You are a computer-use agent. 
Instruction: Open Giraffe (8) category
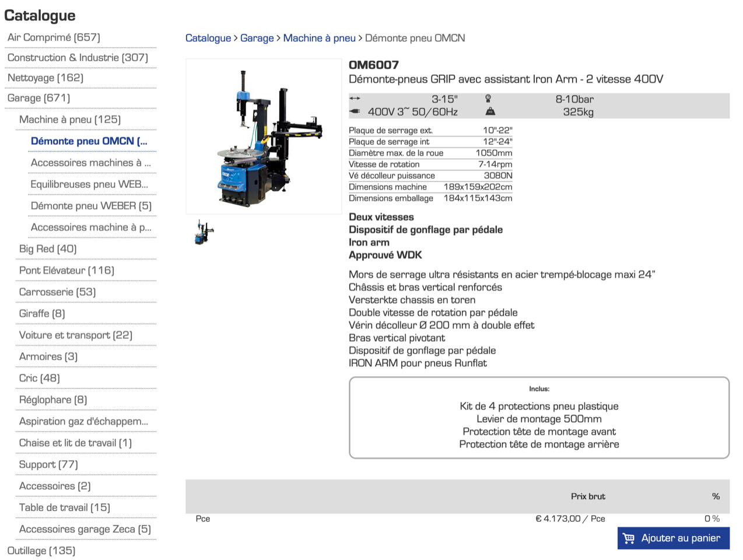(42, 314)
